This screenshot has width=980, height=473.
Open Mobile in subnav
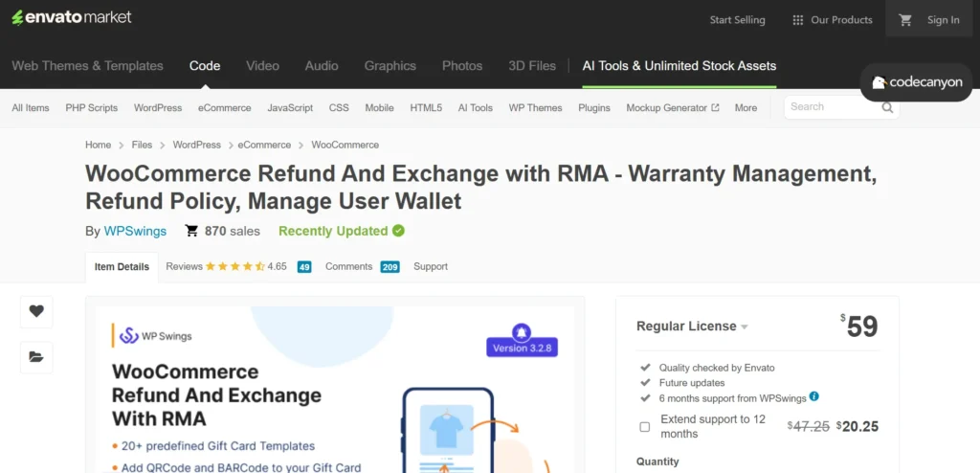pos(379,107)
